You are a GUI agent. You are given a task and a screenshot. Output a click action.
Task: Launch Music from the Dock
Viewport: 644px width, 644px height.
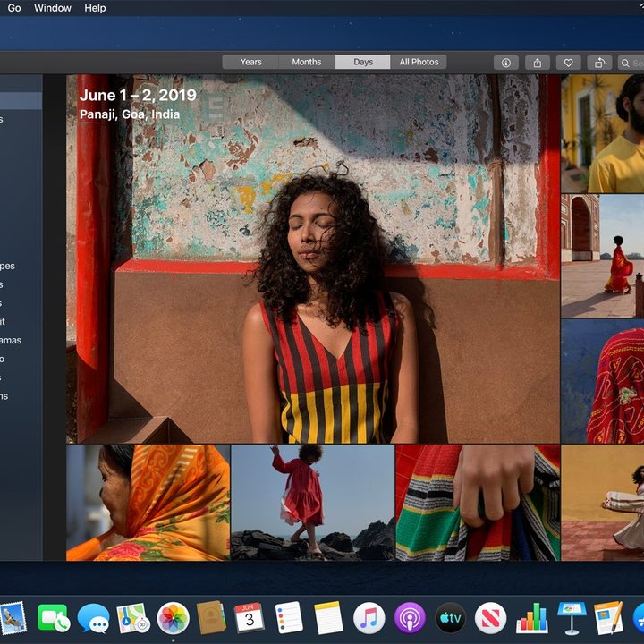(369, 618)
